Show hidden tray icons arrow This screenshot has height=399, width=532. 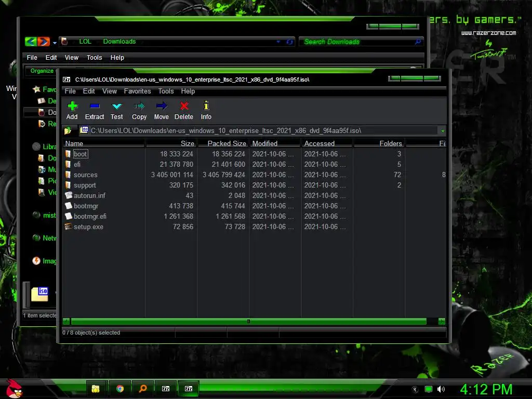pos(415,390)
